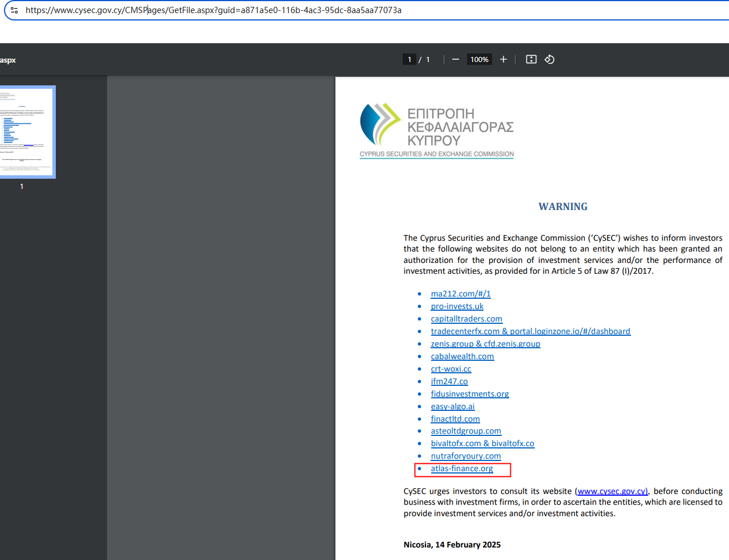
Task: Click the zoom in plus button
Action: tap(503, 59)
